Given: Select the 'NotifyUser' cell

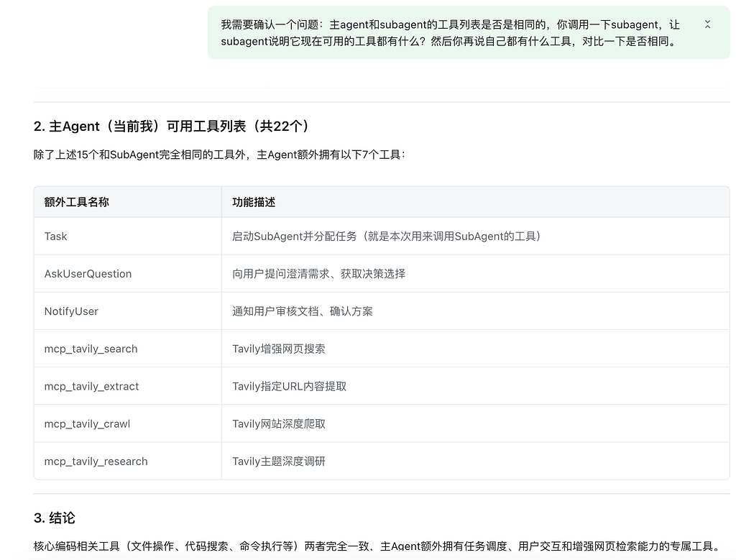Looking at the screenshot, I should point(128,311).
